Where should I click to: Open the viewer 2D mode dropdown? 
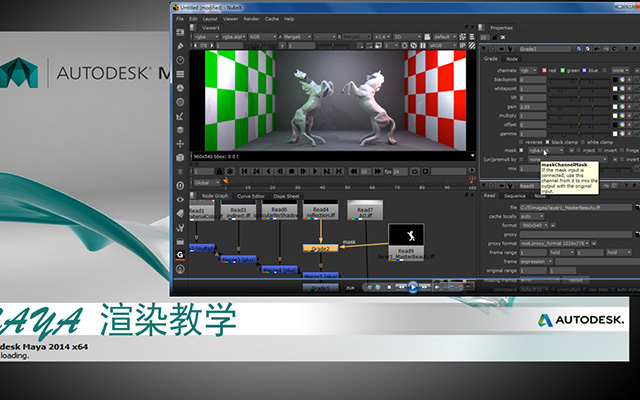pos(407,37)
